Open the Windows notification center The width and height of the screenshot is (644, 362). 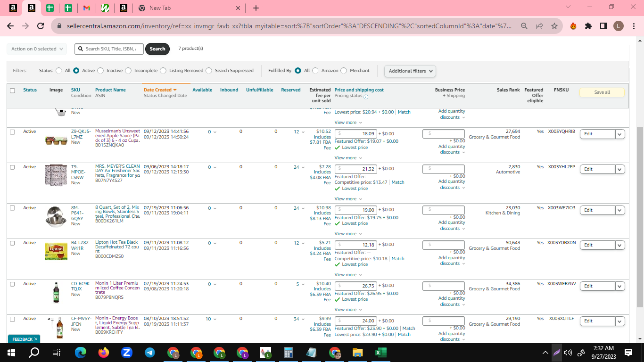[628, 352]
